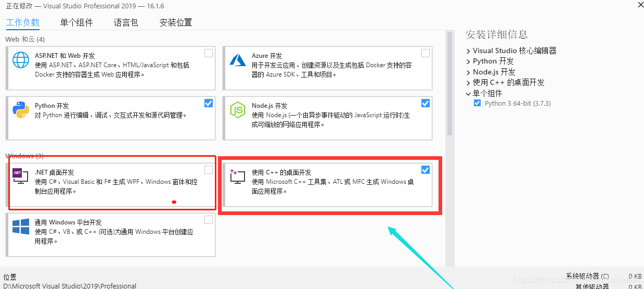Close the Visual Studio installer dialog

pyautogui.click(x=640, y=4)
